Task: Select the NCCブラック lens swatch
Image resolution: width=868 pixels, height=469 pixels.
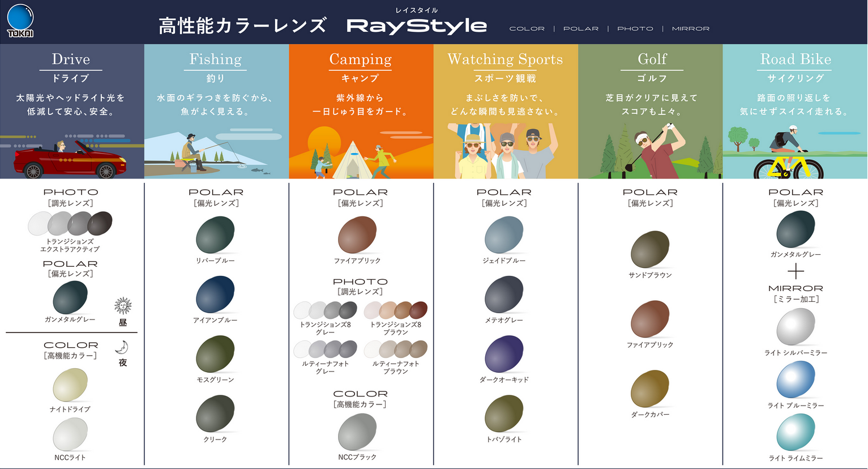Action: [x=357, y=432]
